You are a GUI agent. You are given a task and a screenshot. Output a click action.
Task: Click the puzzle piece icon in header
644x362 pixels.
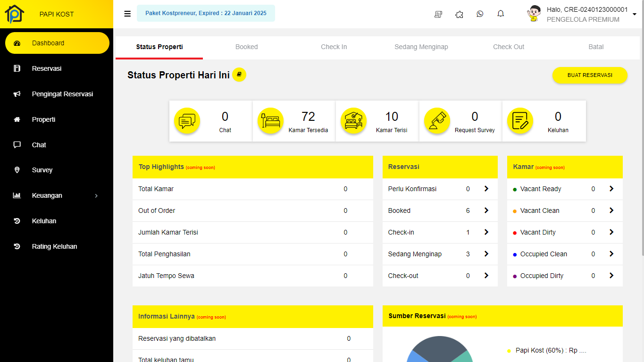(x=459, y=14)
